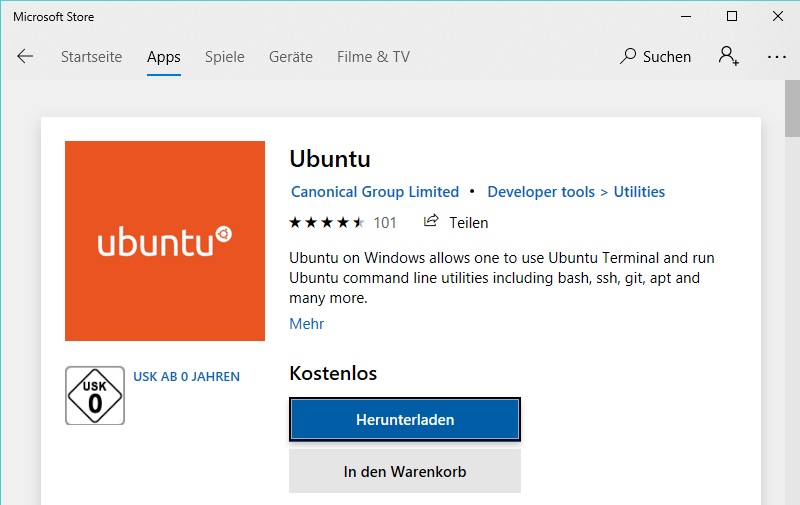Click the vertical scrollbar thumb
Image resolution: width=800 pixels, height=505 pixels.
(x=792, y=109)
